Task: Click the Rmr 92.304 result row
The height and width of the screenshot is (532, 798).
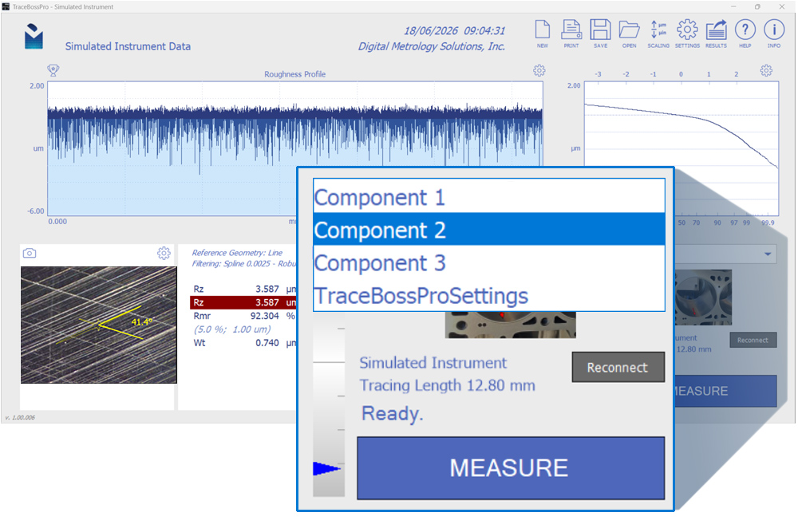Action: (243, 316)
